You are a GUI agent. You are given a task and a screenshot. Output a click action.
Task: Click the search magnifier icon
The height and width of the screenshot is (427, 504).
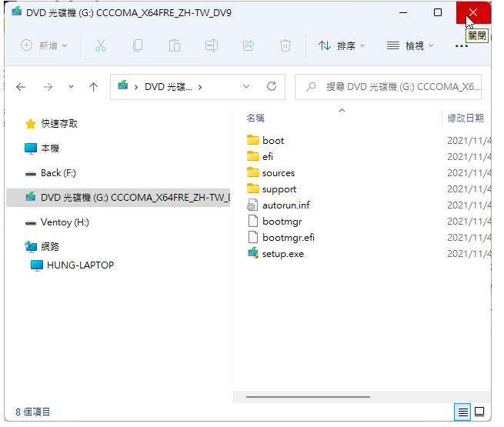311,87
